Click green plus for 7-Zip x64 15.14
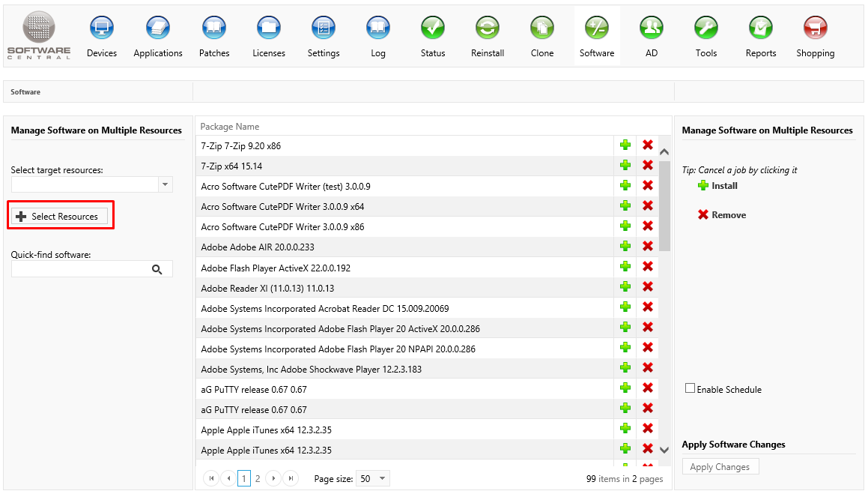Viewport: 868px width, 494px height. 625,166
